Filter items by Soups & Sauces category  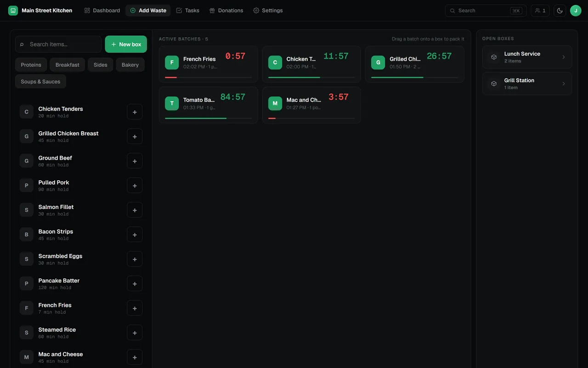[40, 81]
